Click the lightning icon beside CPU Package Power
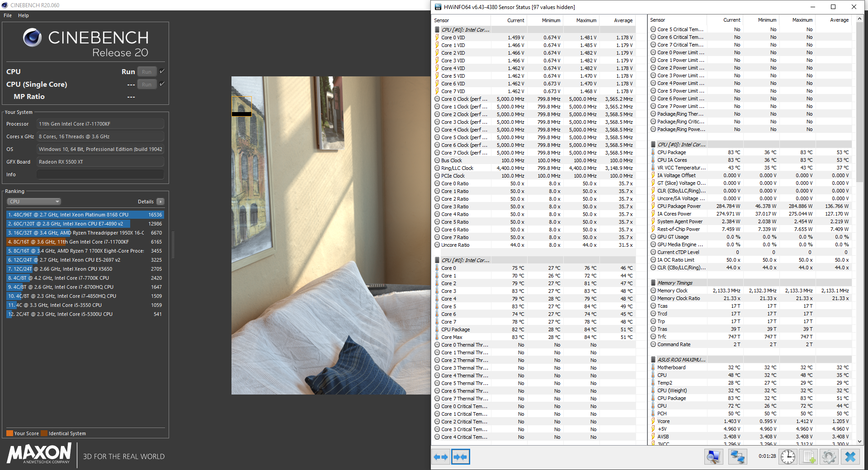This screenshot has height=470, width=868. click(x=653, y=206)
